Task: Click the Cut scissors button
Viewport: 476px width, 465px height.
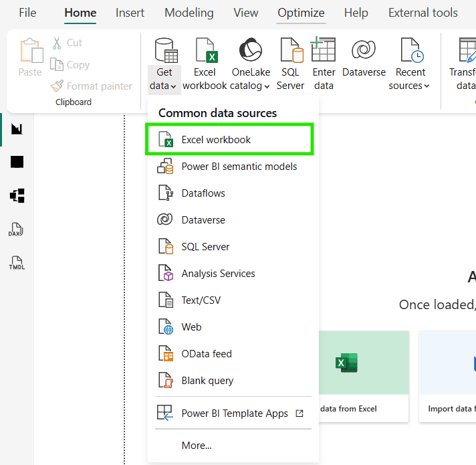Action: 67,43
